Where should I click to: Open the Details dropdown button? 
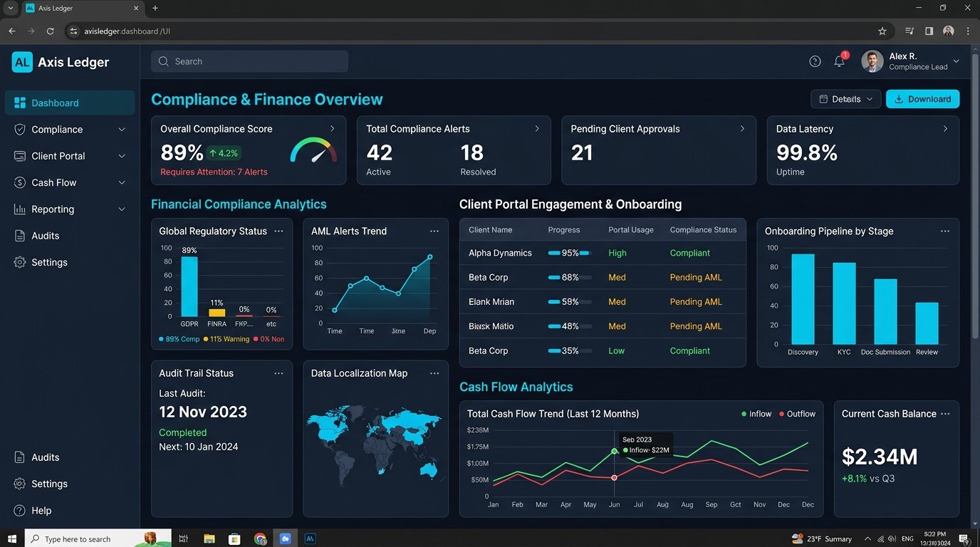[x=846, y=99]
